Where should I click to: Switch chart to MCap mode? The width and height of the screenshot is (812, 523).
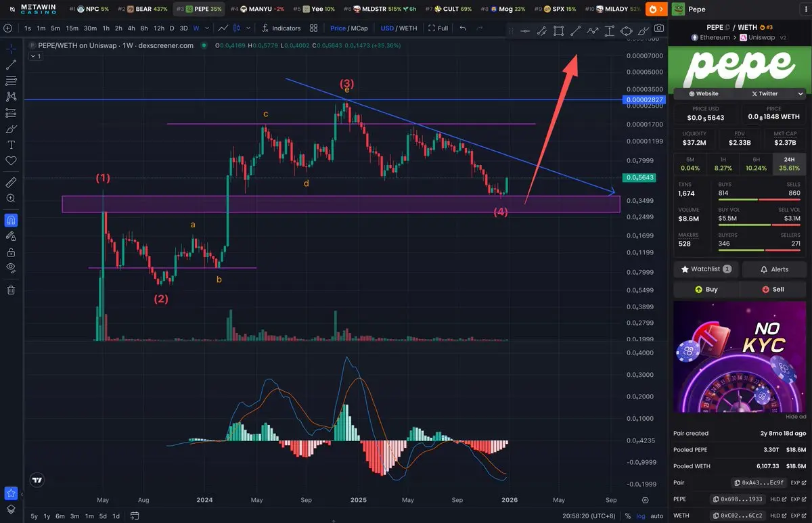(x=359, y=28)
